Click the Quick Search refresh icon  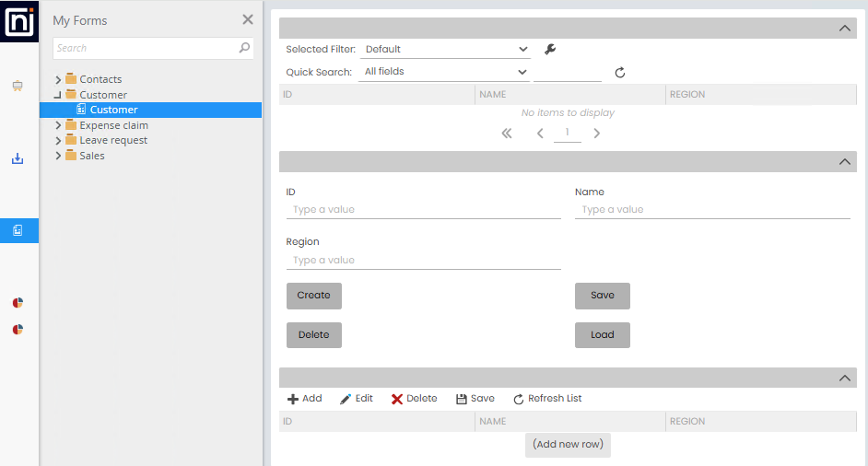tap(620, 73)
